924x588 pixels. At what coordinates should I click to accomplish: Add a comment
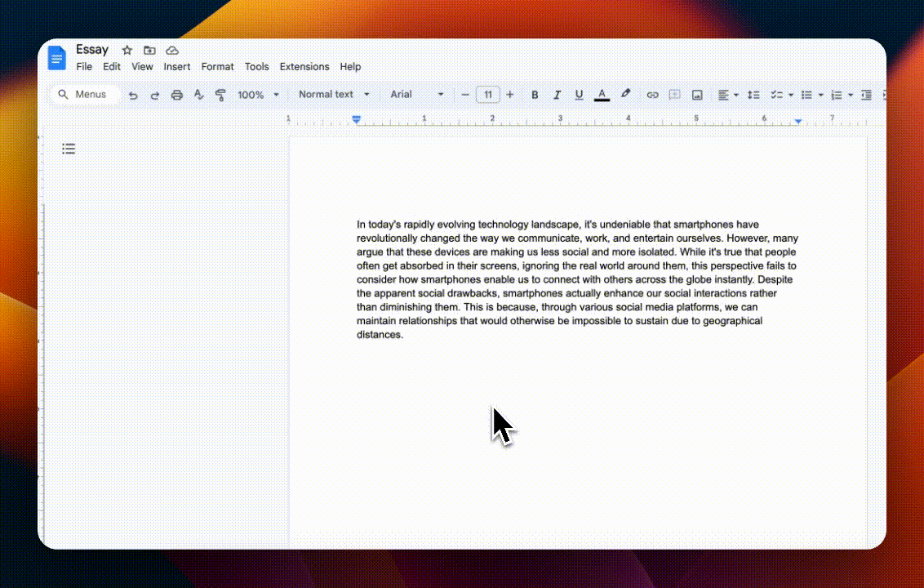click(674, 94)
